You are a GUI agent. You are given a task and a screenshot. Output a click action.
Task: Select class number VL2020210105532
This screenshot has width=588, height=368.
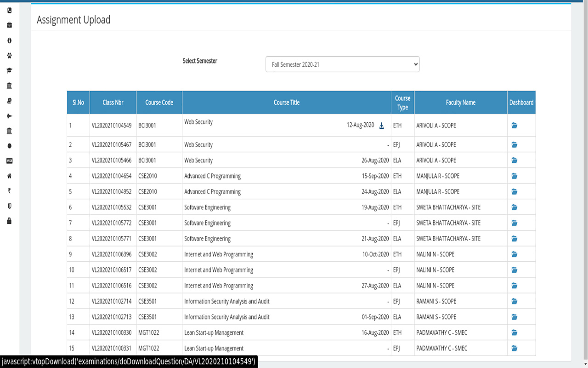(x=112, y=207)
